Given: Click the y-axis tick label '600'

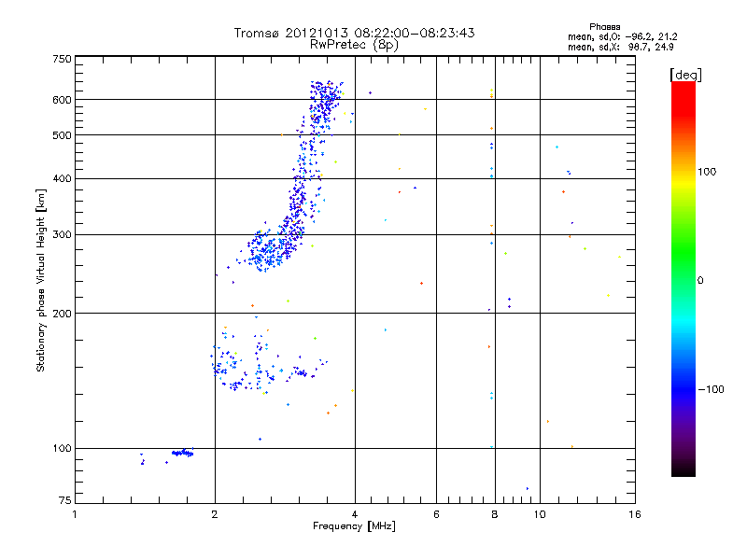Looking at the screenshot, I should click(x=62, y=100).
